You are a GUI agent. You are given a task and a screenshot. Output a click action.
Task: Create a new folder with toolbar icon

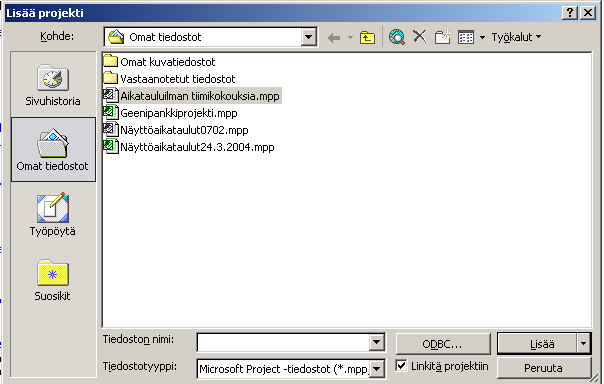443,37
